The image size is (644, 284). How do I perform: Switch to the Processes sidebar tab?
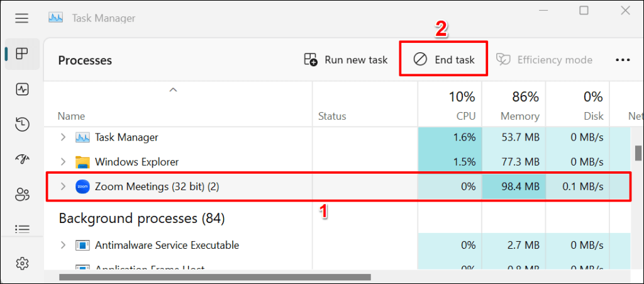click(22, 54)
